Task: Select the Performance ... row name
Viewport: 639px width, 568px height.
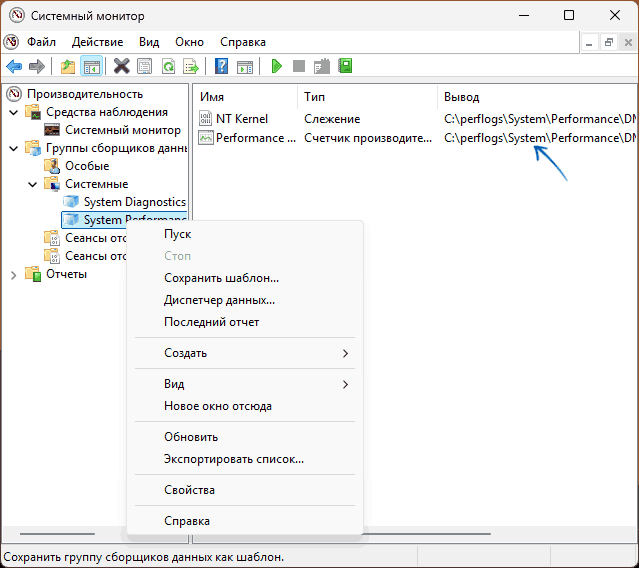Action: (256, 138)
